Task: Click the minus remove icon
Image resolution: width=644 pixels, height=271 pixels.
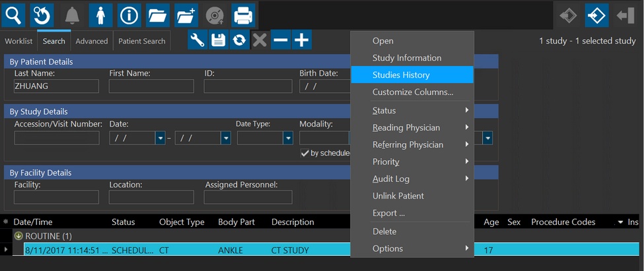Action: point(281,40)
